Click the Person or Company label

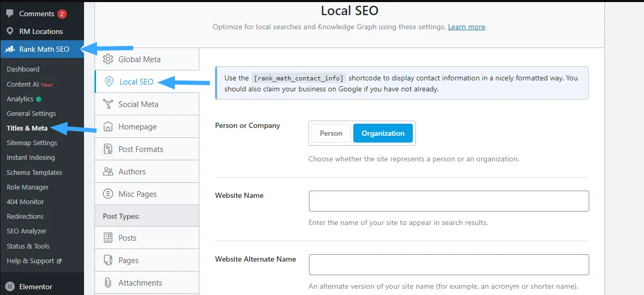click(247, 125)
